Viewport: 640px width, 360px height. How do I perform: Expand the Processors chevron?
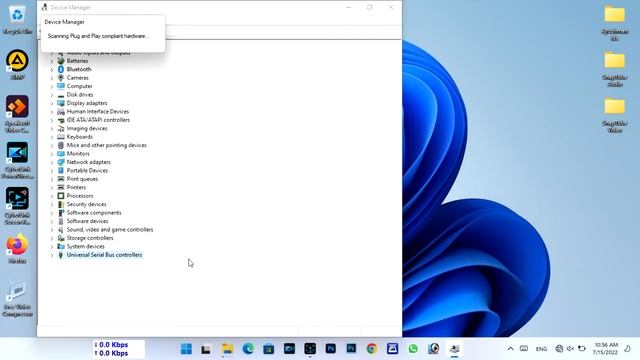(52, 196)
